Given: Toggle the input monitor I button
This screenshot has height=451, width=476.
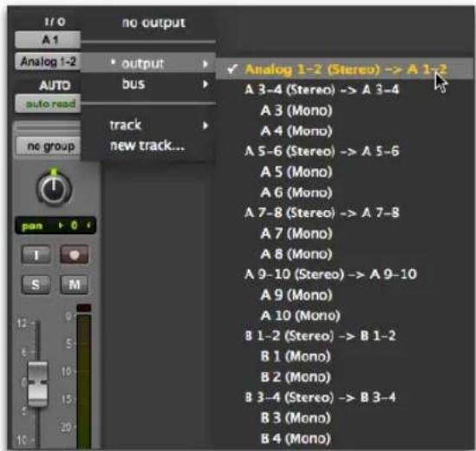Looking at the screenshot, I should tap(36, 254).
